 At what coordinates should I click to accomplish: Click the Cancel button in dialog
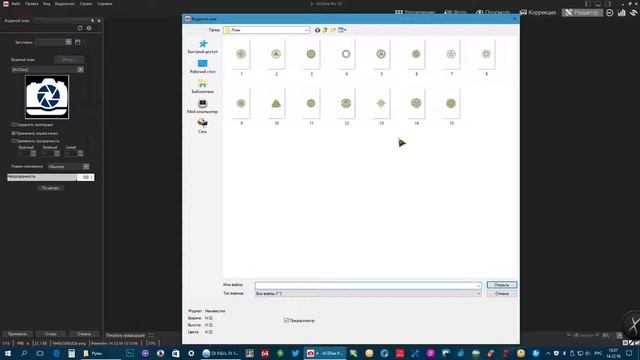502,293
